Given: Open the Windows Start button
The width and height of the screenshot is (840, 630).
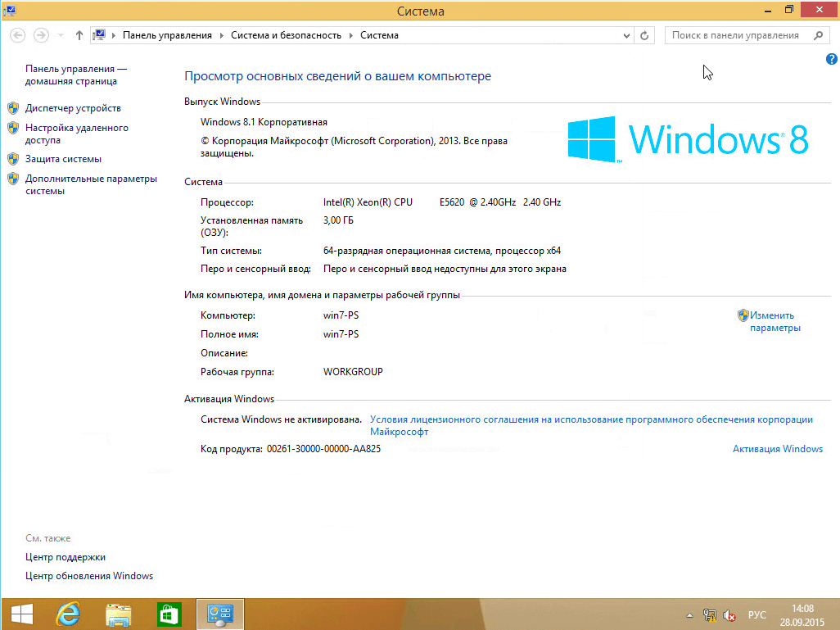Looking at the screenshot, I should click(21, 614).
